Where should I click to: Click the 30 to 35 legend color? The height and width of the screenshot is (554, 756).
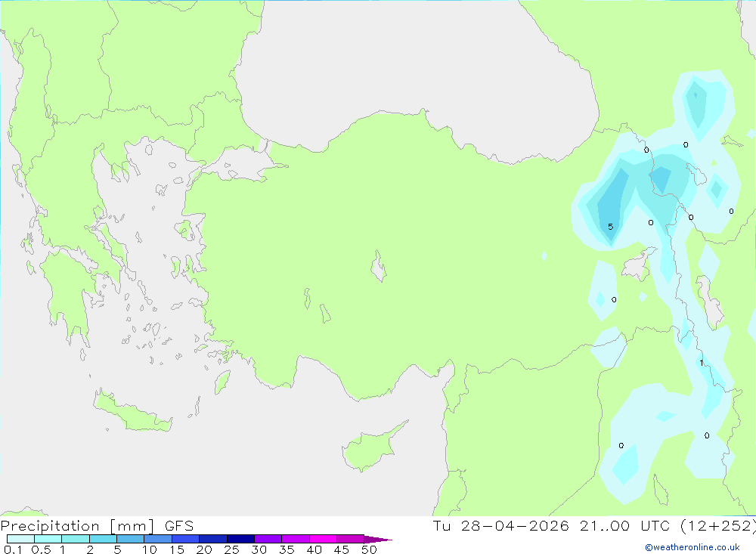tap(268, 539)
